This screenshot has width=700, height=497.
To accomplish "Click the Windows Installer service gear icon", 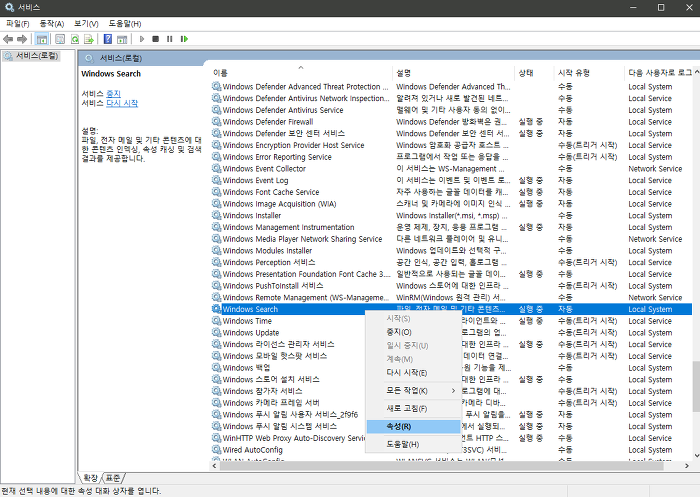I will pyautogui.click(x=217, y=216).
